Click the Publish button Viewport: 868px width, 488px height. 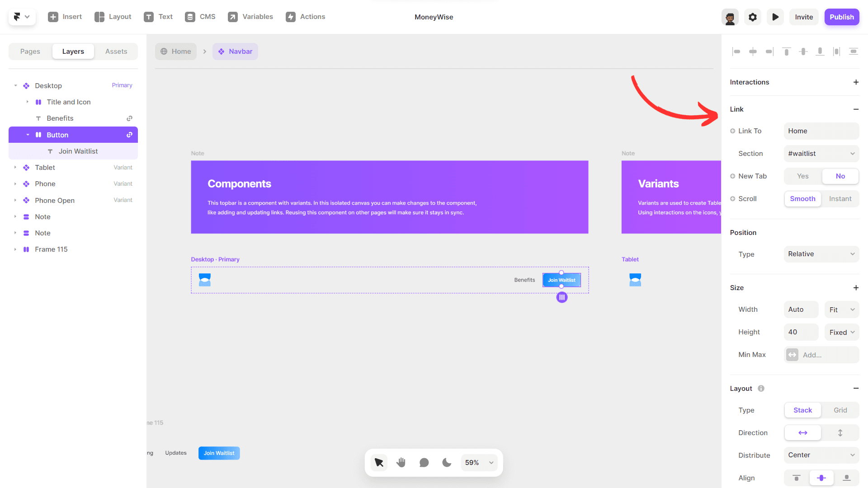(842, 17)
